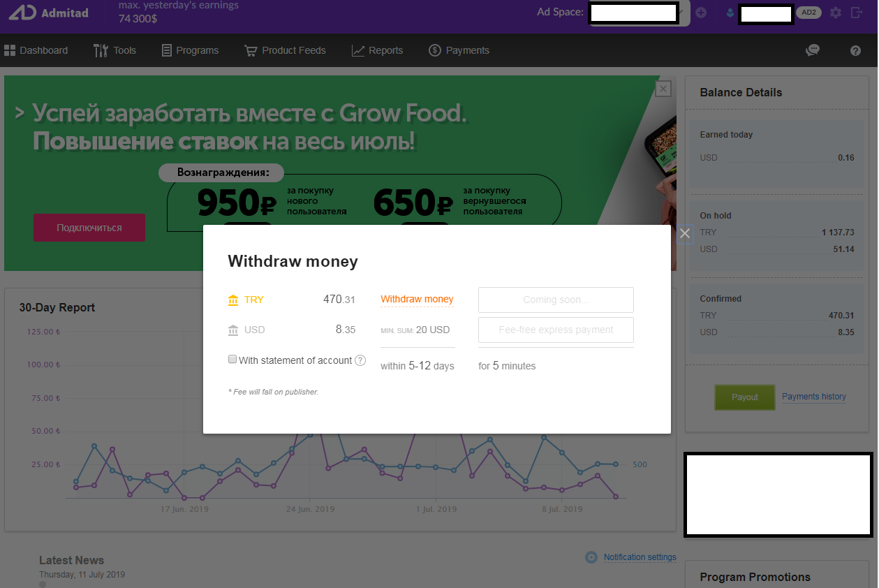Click Fee-free express payment button

point(556,330)
